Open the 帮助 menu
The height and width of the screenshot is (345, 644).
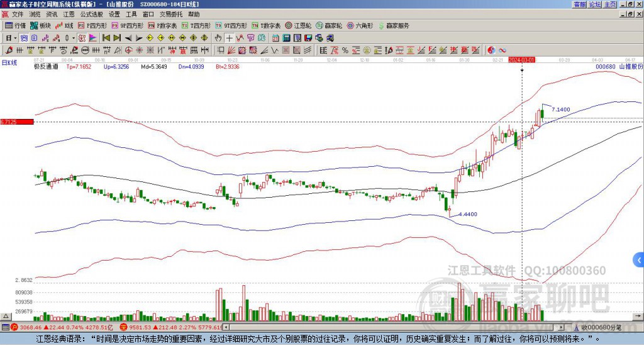(x=194, y=14)
